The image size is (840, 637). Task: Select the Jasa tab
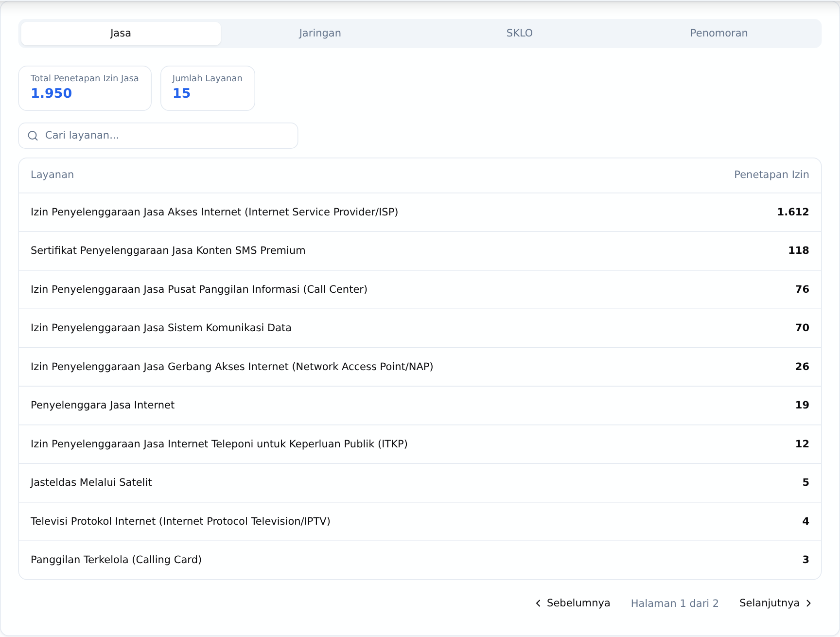pos(121,33)
